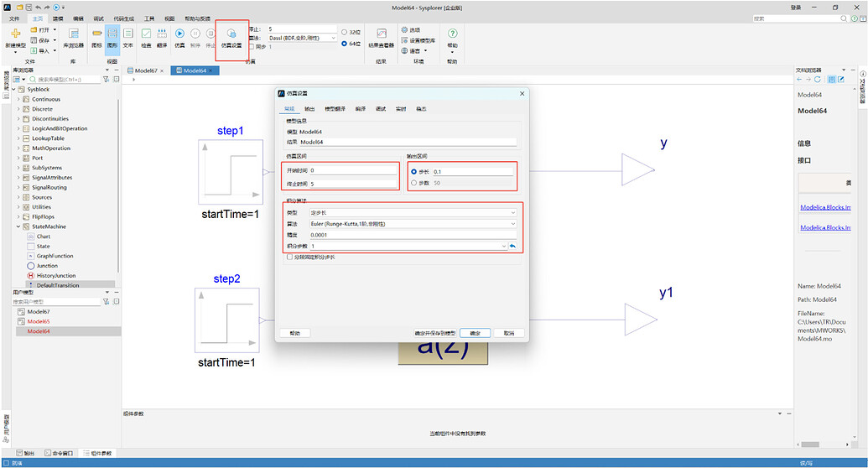868x468 pixels.
Task: Click the 终止时间 input field
Action: pyautogui.click(x=353, y=184)
